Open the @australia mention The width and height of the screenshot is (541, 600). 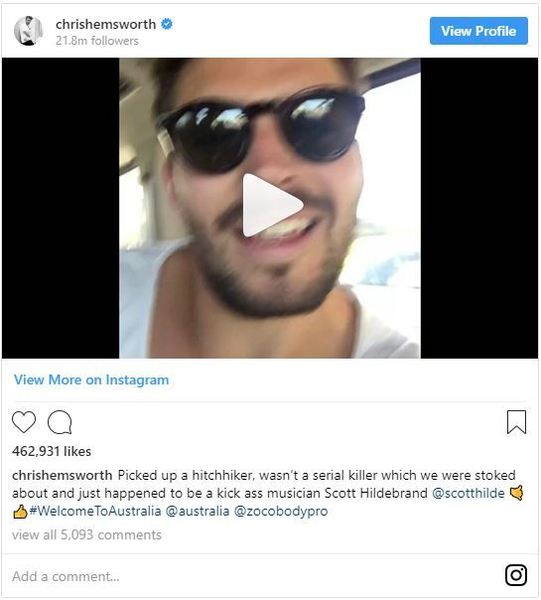(x=197, y=511)
